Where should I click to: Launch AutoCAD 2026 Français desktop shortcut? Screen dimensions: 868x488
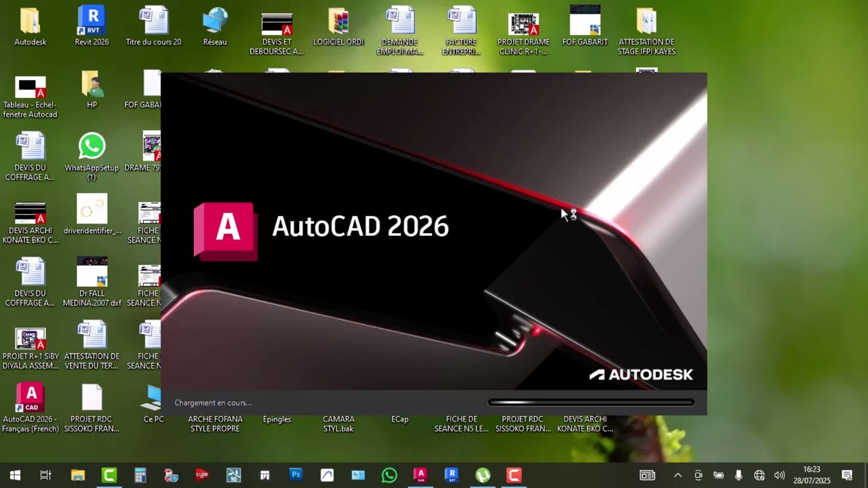tap(31, 407)
